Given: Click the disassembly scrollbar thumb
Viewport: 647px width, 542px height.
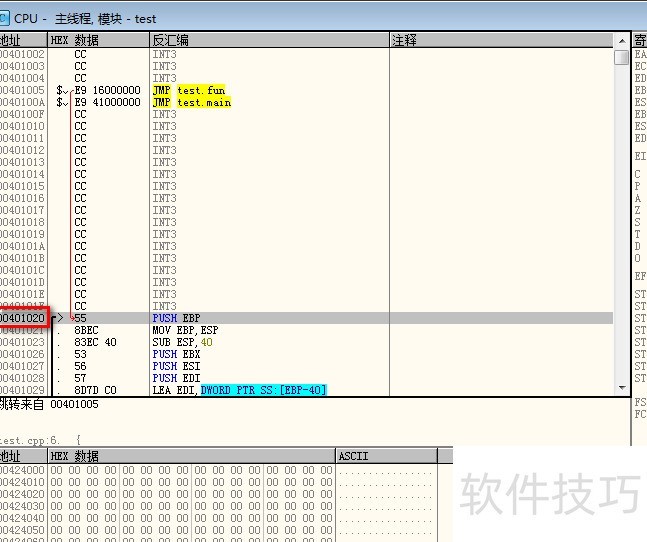Looking at the screenshot, I should click(x=622, y=57).
